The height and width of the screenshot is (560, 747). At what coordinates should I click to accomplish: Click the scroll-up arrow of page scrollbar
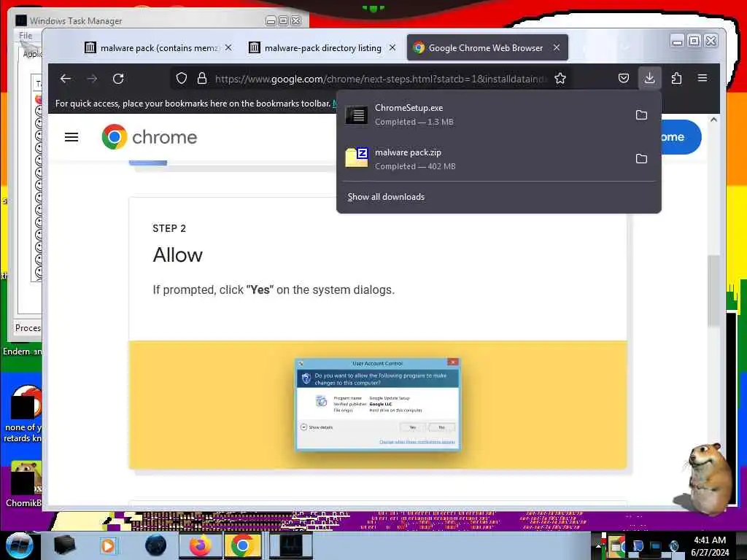713,120
